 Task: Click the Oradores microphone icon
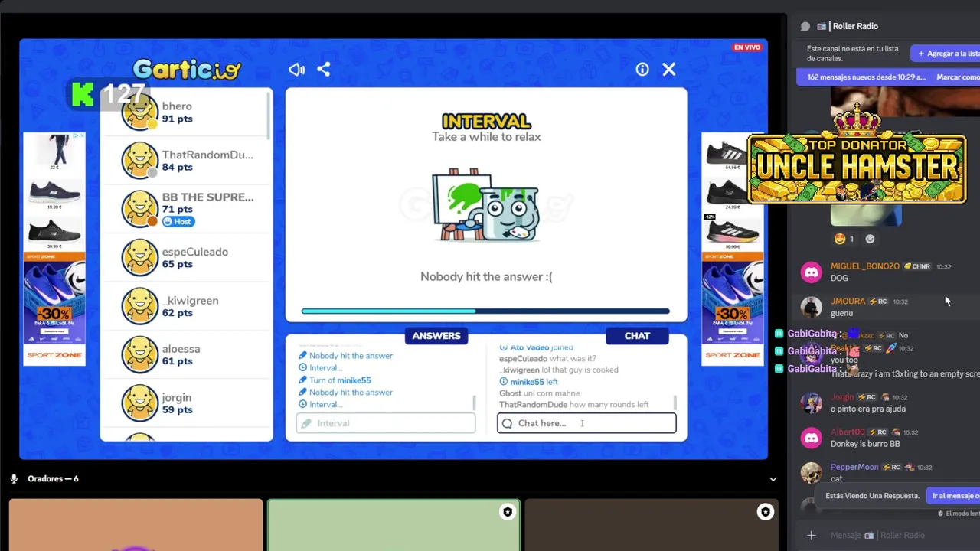point(14,479)
